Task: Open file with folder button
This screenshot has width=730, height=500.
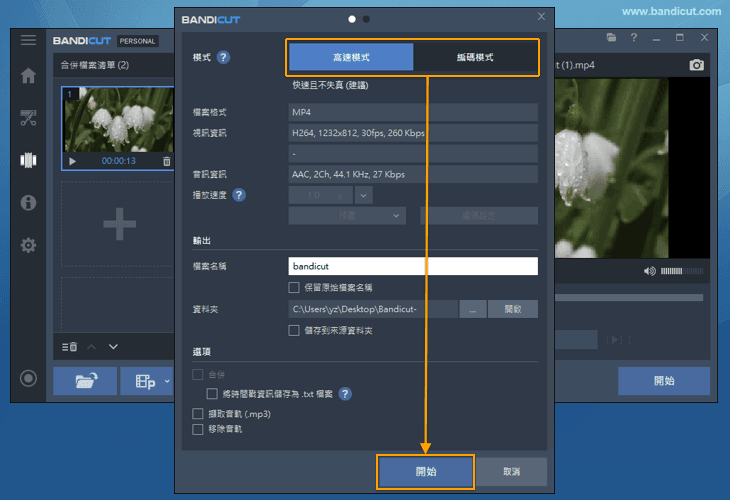Action: pyautogui.click(x=85, y=381)
